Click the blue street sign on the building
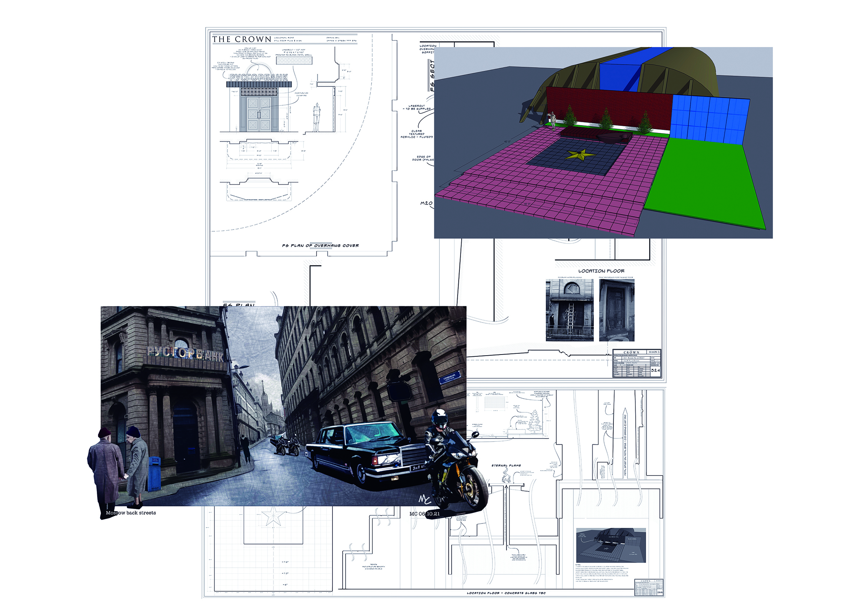Viewport: 868px width, 614px height. [x=450, y=377]
